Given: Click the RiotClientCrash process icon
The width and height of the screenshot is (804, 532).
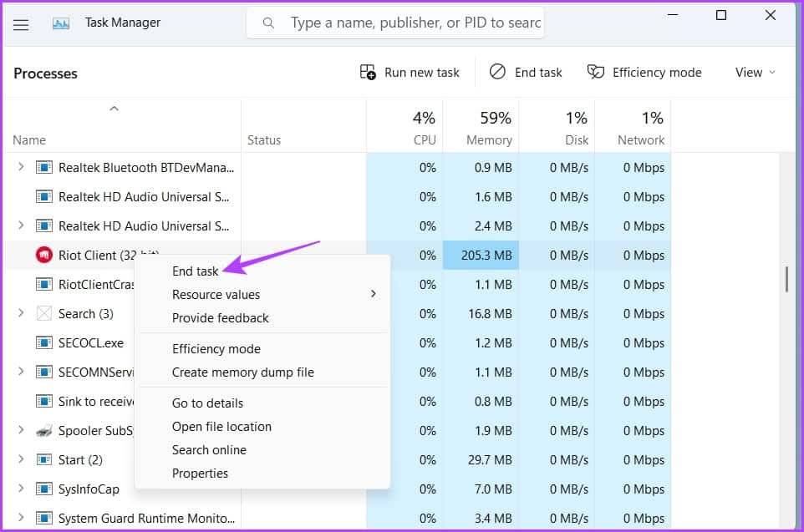Looking at the screenshot, I should [44, 284].
